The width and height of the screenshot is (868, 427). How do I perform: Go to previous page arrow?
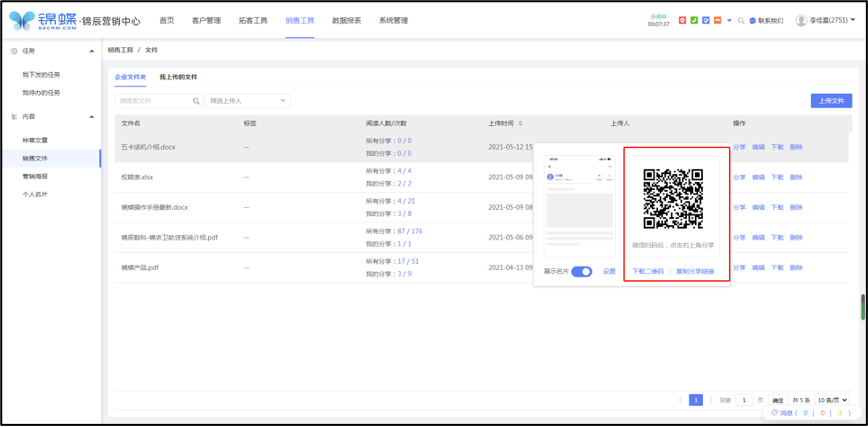tap(680, 400)
